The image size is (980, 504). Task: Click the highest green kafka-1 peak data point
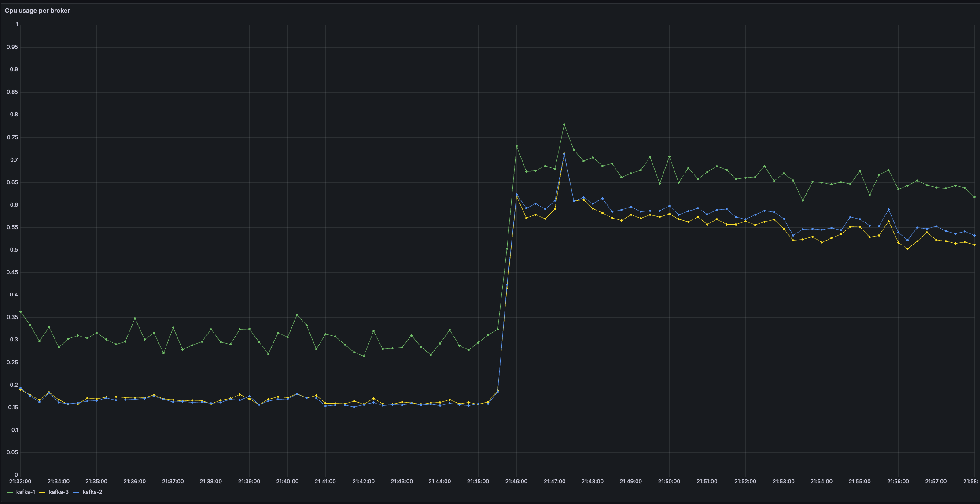(564, 125)
